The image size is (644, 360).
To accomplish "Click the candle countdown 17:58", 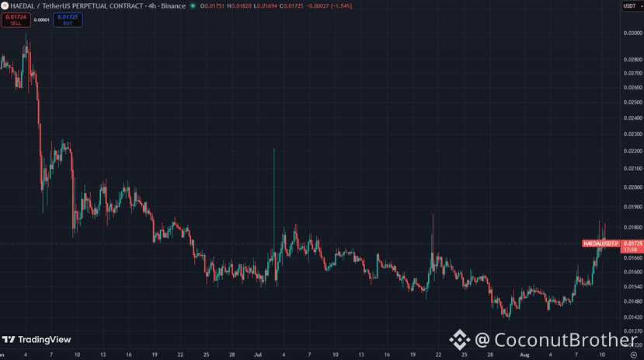I will coord(631,250).
